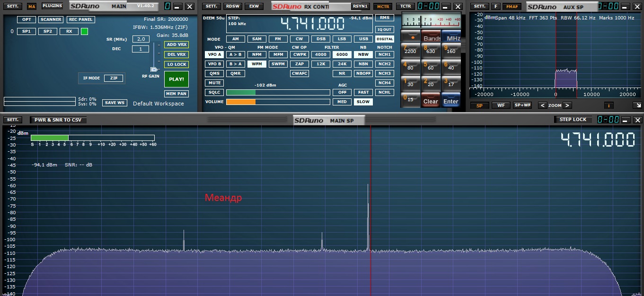Choose the 12K filter

pos(321,64)
